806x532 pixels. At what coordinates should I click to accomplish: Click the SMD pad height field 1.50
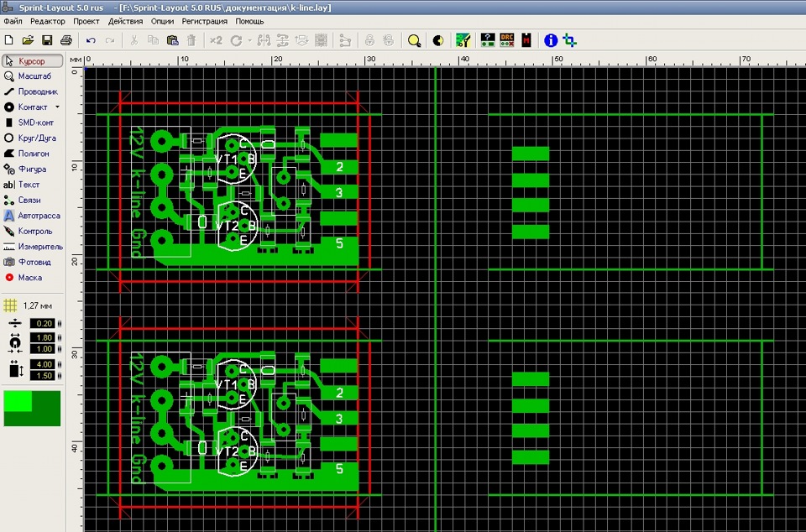click(x=42, y=376)
